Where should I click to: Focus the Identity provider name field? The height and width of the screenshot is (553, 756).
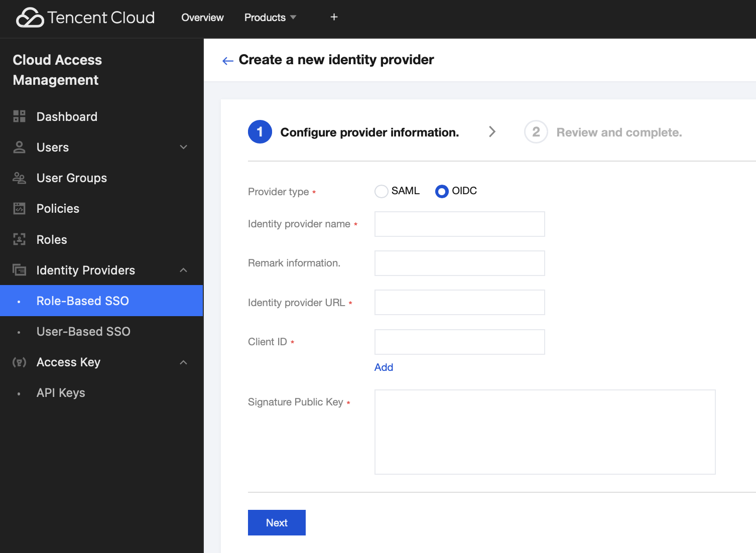[459, 224]
